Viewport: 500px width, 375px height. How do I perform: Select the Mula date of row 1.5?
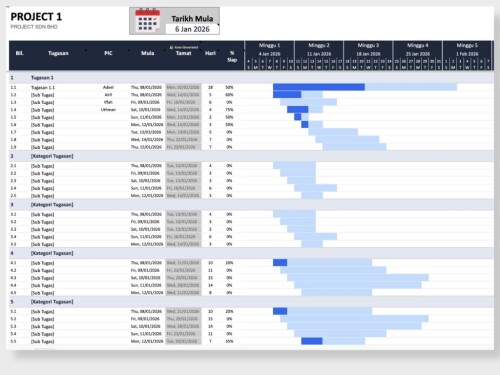(x=146, y=117)
